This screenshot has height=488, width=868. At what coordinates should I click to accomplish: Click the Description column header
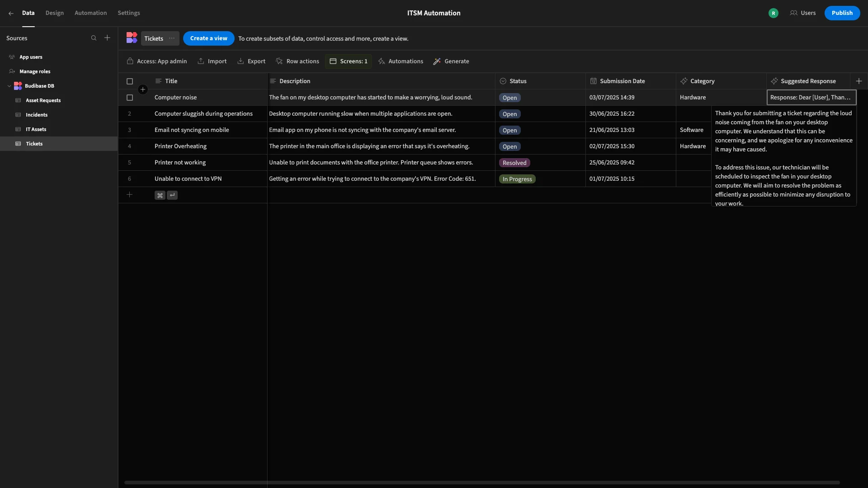tap(381, 81)
